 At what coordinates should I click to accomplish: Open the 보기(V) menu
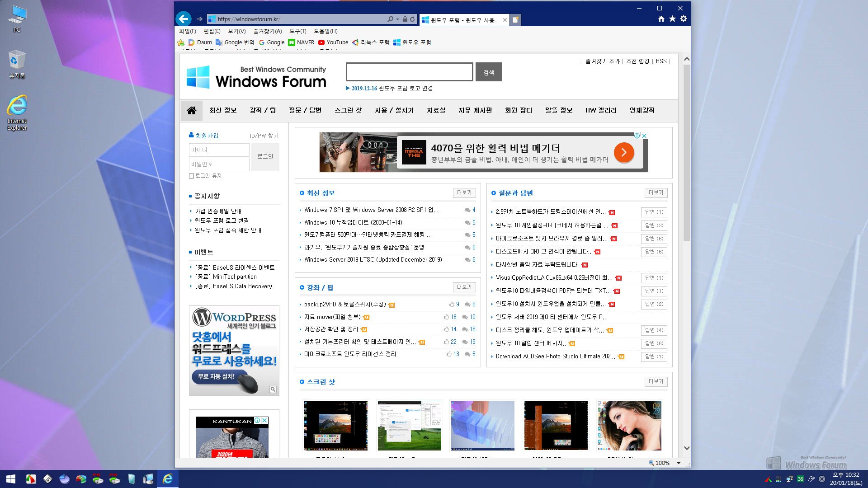point(236,31)
